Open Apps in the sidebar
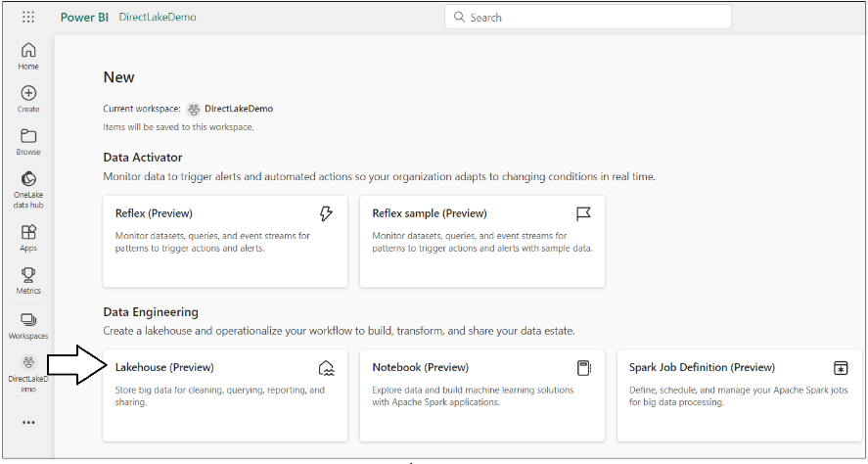This screenshot has width=868, height=464. pyautogui.click(x=28, y=238)
